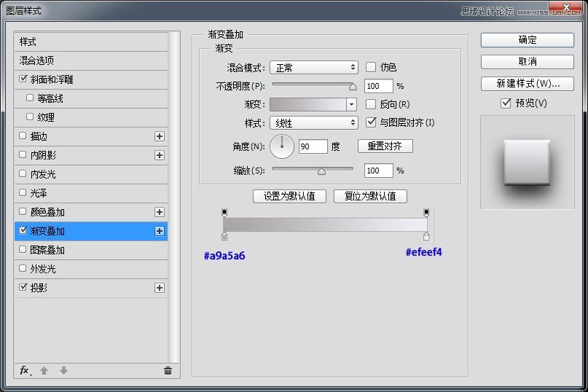Click the 不透明度 opacity slider handle
This screenshot has height=392, width=588.
click(x=353, y=87)
